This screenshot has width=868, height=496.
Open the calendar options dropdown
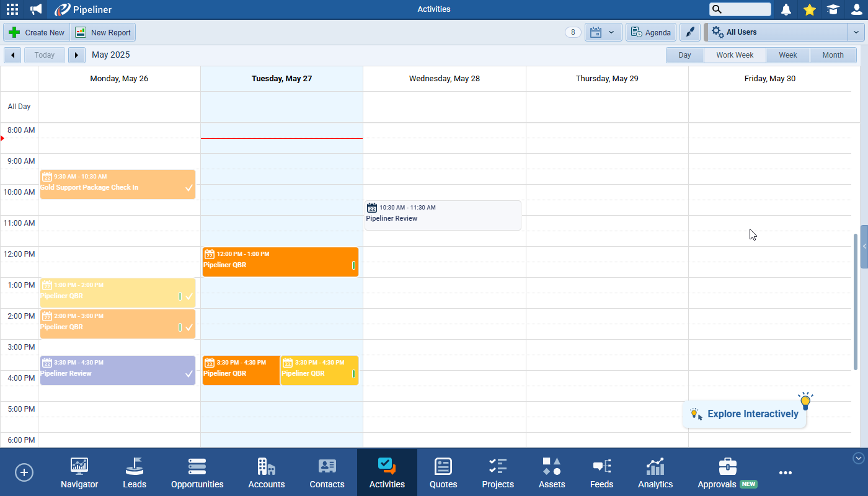tap(603, 32)
